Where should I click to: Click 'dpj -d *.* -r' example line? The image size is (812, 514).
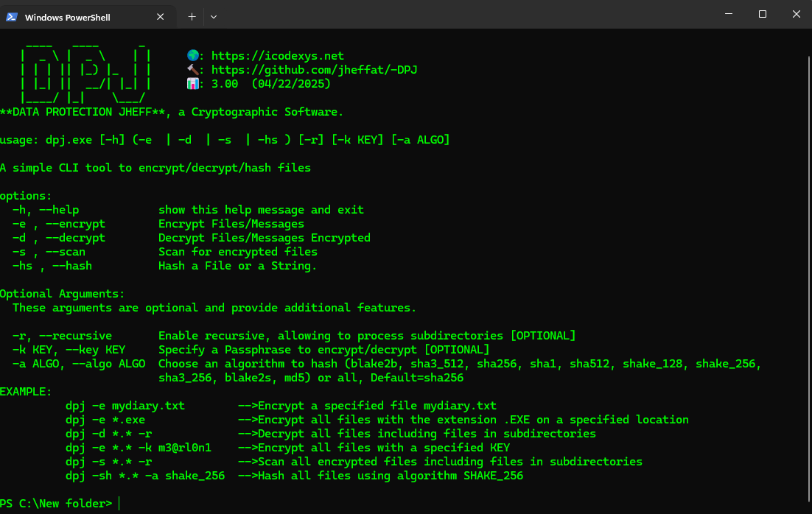(330, 433)
